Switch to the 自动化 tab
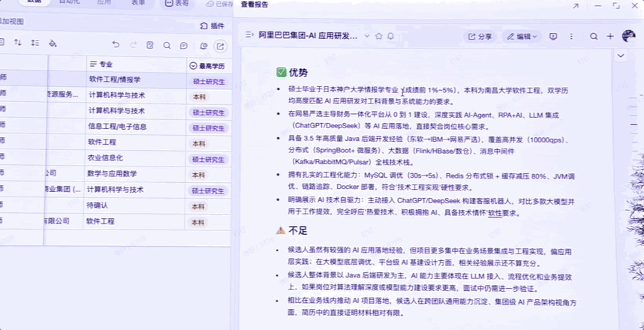 pos(70,3)
